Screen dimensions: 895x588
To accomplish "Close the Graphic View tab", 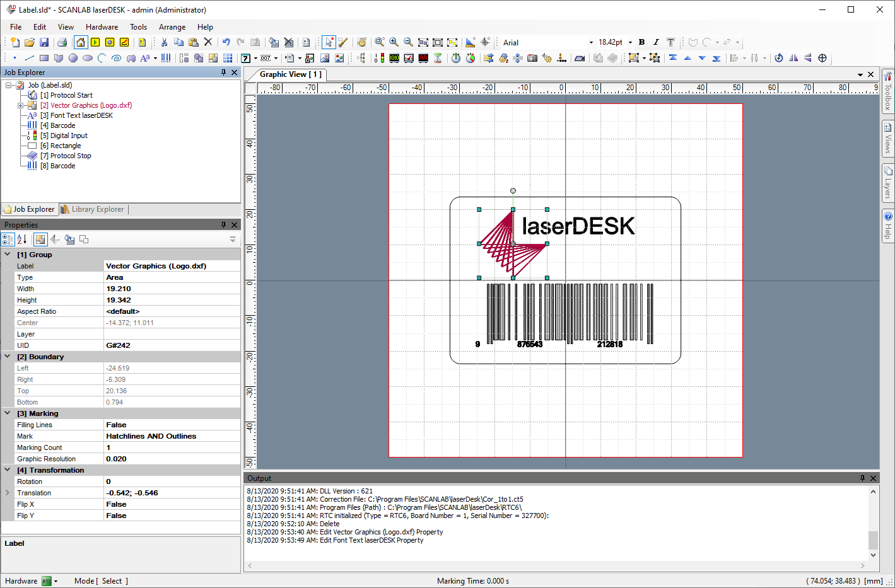I will tap(871, 74).
